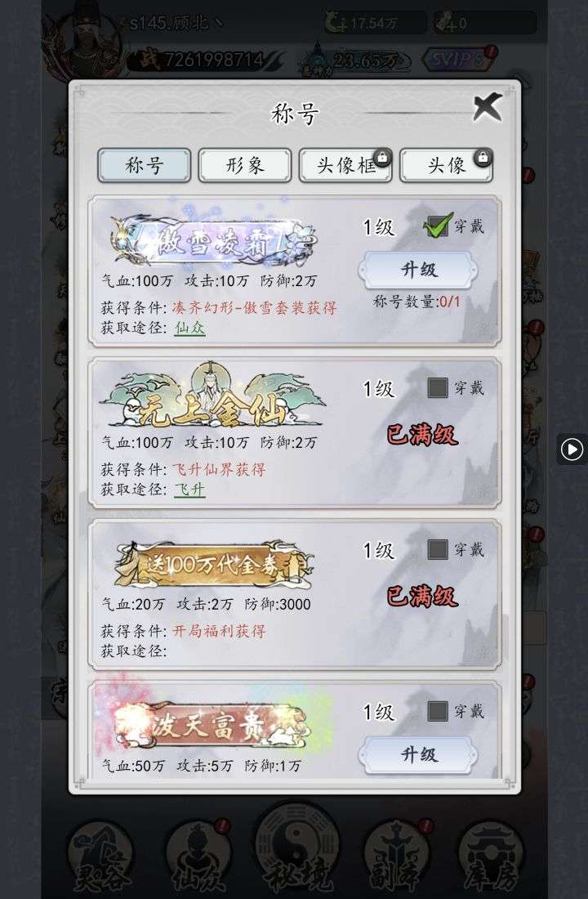Check 穿戴 for the 送100万代金券 title
588x899 pixels.
437,550
